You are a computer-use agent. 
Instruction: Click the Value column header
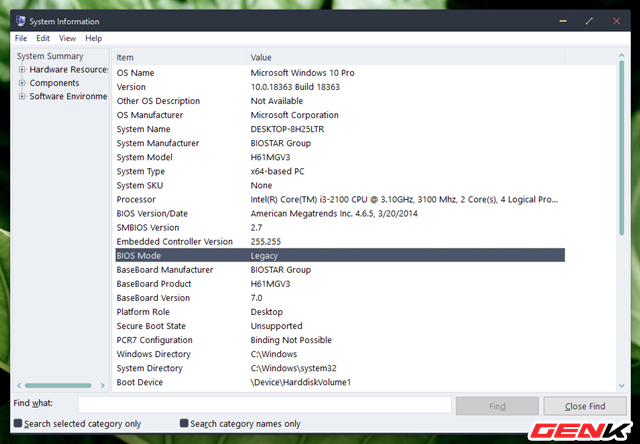coord(406,58)
